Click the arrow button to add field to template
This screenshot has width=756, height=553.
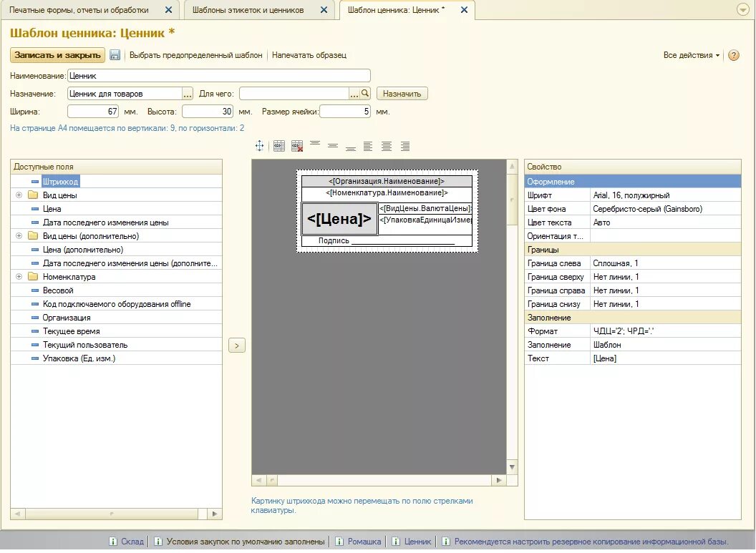237,346
